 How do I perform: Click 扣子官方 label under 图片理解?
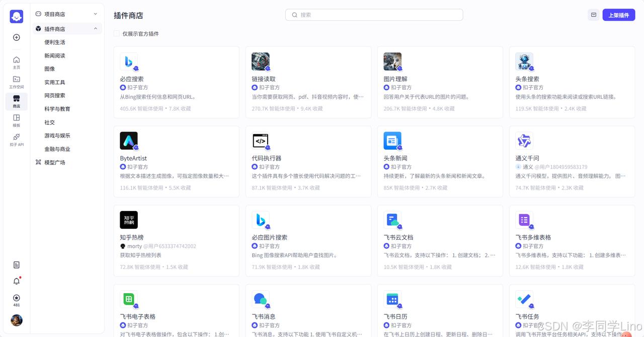[401, 88]
